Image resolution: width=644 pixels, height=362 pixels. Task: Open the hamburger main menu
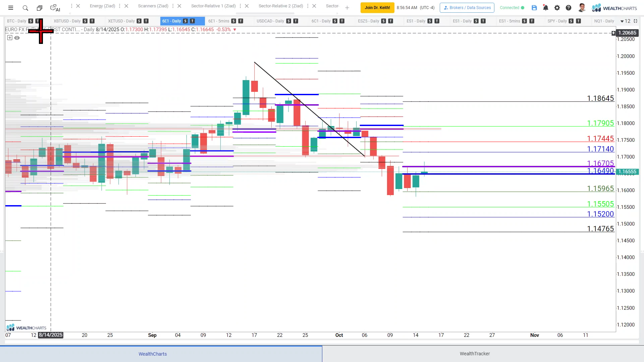point(11,8)
